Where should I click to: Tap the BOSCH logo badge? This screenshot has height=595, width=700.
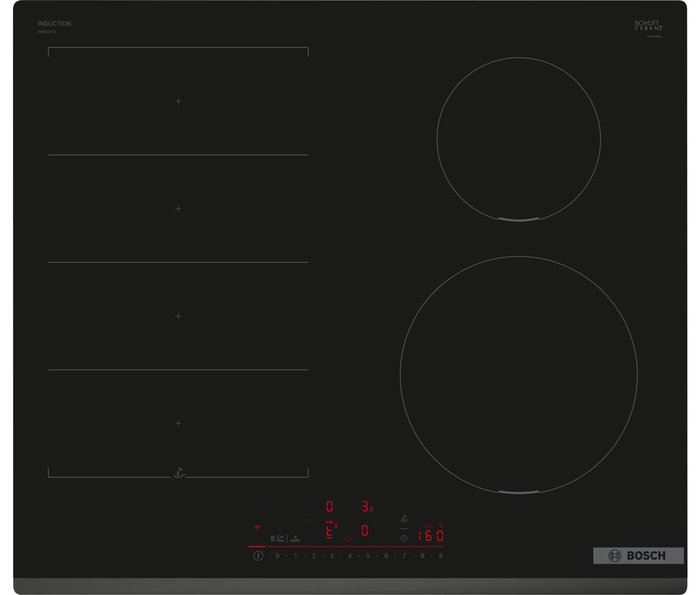click(638, 555)
